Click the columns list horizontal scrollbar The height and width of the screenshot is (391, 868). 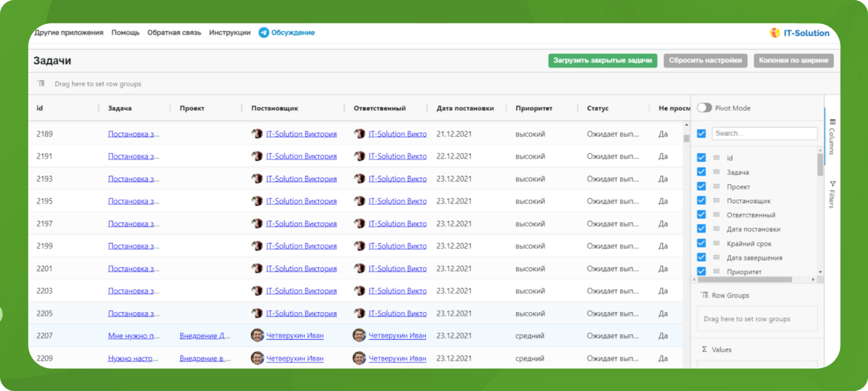pos(745,280)
